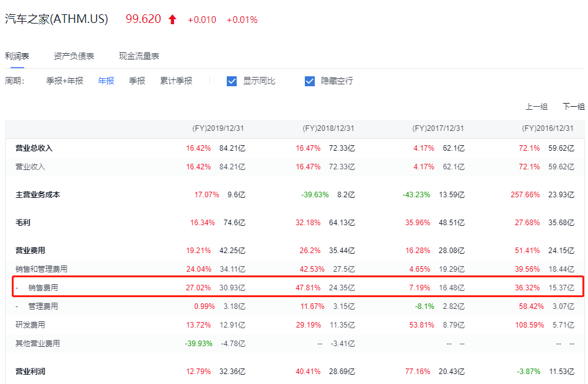588x384 pixels.
Task: Go to 上一组 column group
Action: pyautogui.click(x=537, y=107)
